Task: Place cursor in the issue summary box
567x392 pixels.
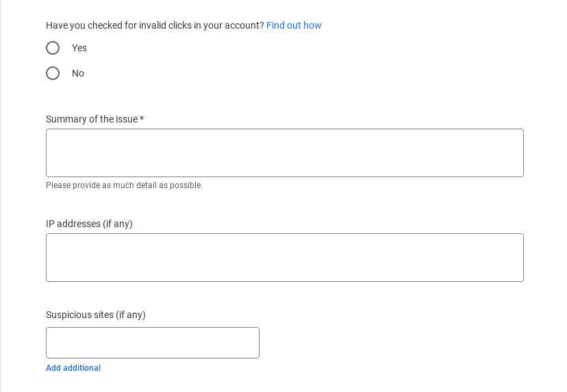Action: [x=284, y=153]
